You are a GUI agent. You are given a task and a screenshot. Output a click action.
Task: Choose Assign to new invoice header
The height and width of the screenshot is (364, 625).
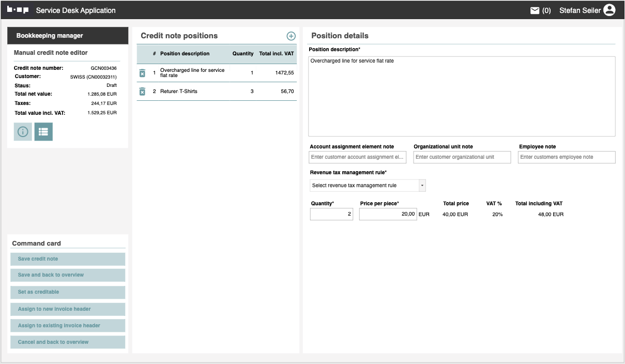[x=68, y=309]
